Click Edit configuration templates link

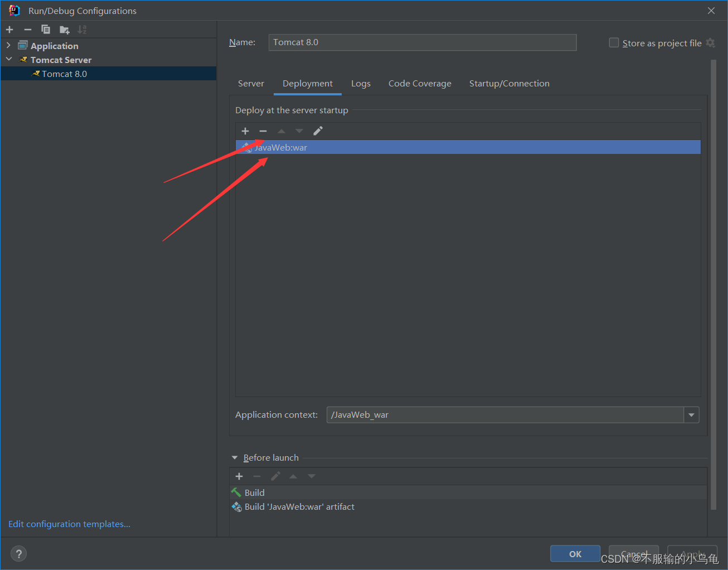(69, 524)
